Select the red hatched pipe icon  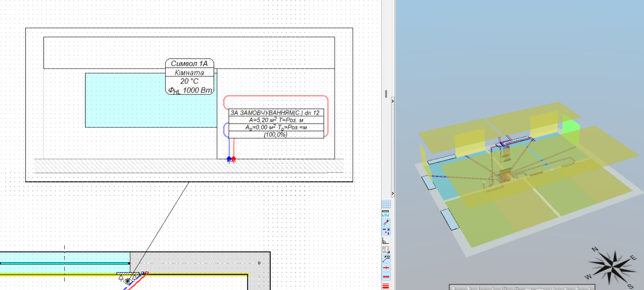tap(386, 277)
